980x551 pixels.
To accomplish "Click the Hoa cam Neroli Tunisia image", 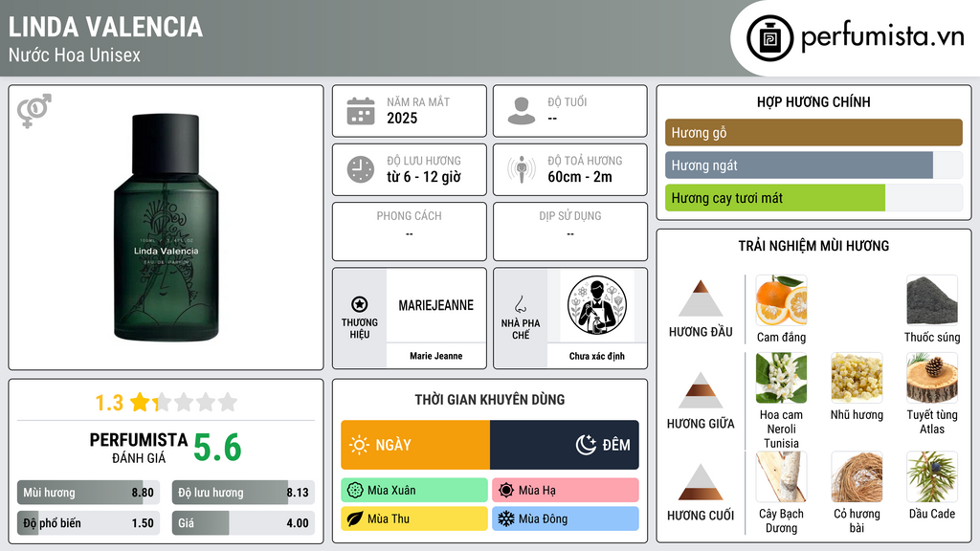I will point(781,378).
